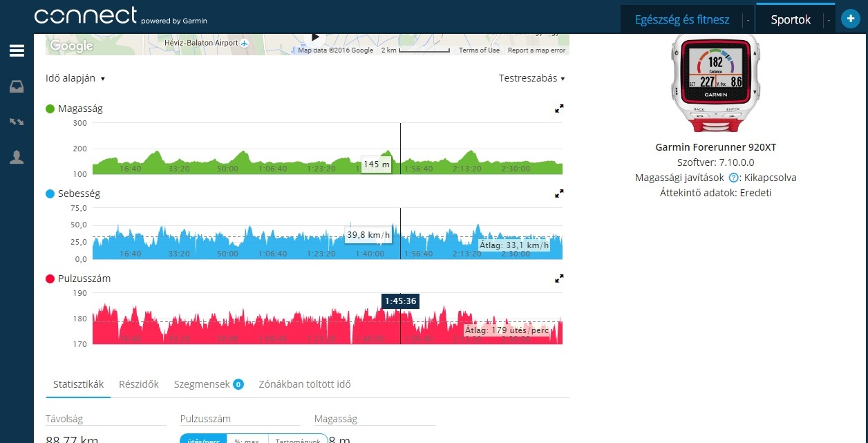Click the Áttekintő adatok: Eredeti text
The image size is (868, 443).
pos(715,193)
